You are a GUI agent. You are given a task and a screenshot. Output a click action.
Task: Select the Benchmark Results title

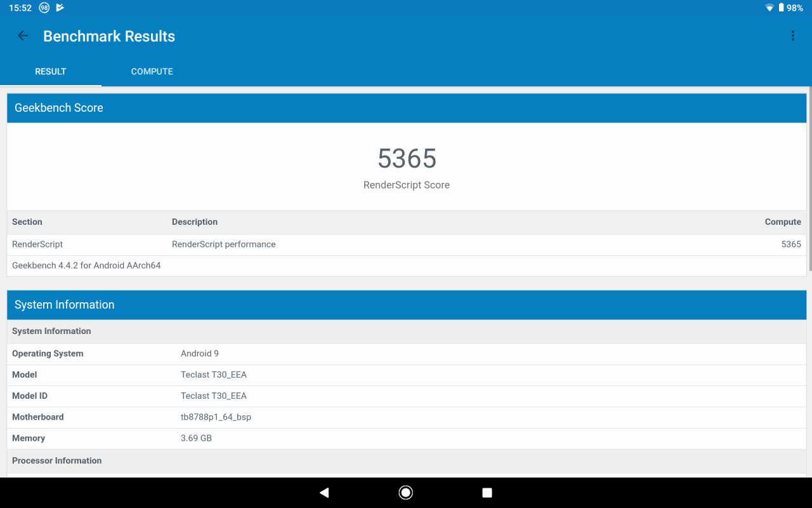109,36
